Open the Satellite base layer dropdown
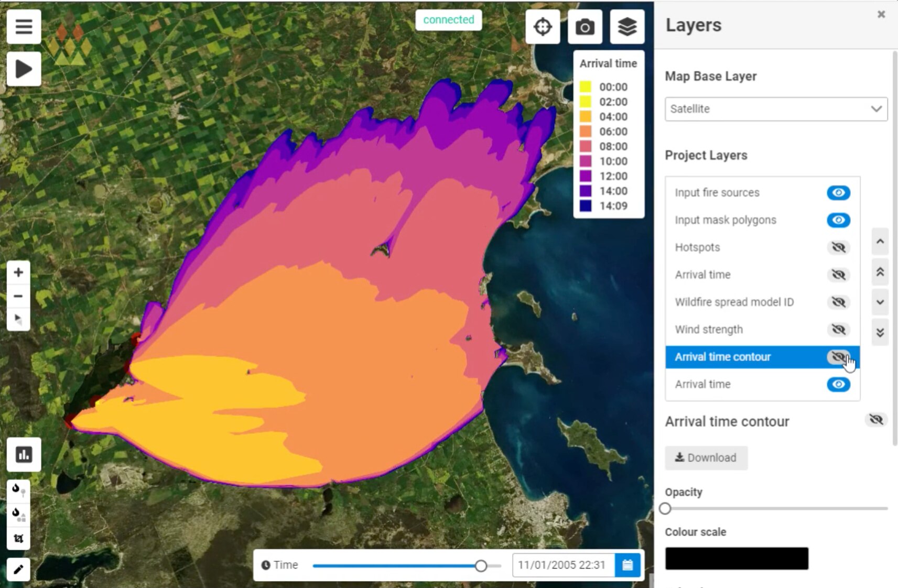 775,109
